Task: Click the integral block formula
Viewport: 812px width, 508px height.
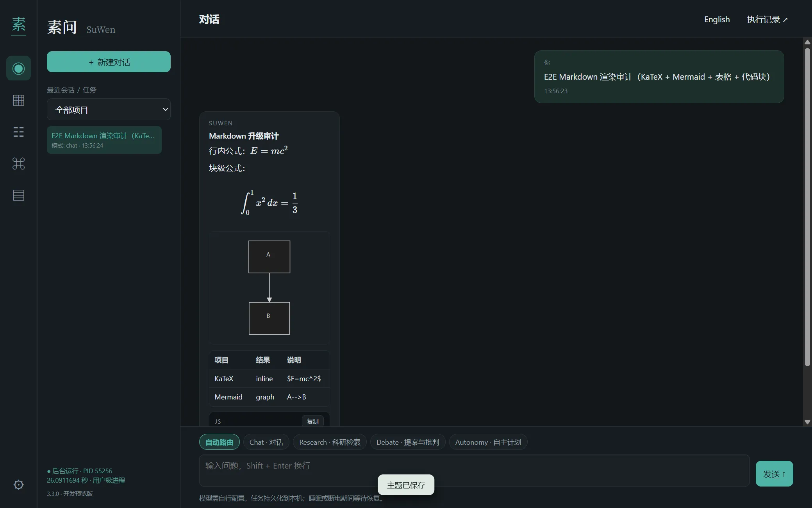Action: 269,203
